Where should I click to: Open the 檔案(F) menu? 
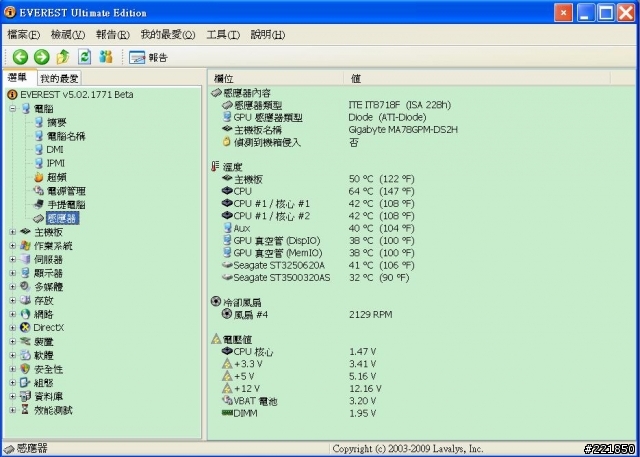coord(24,35)
